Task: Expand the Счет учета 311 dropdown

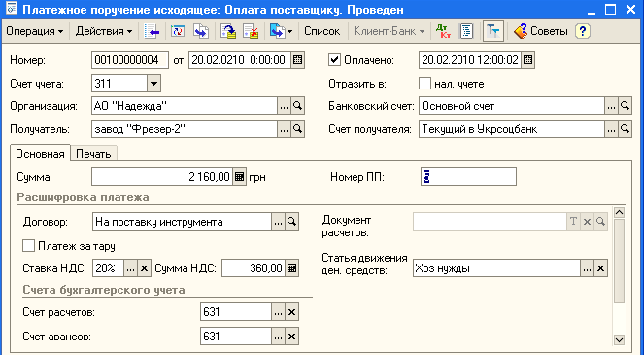Action: 153,84
